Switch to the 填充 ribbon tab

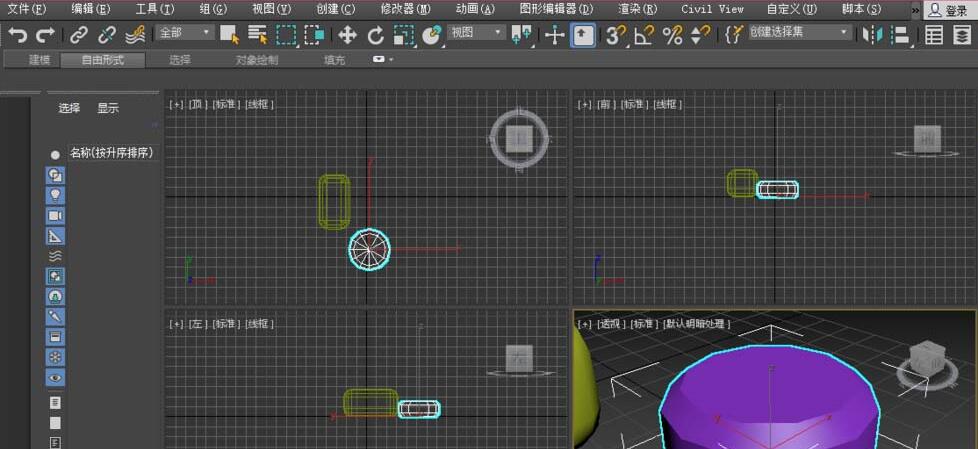(x=334, y=60)
